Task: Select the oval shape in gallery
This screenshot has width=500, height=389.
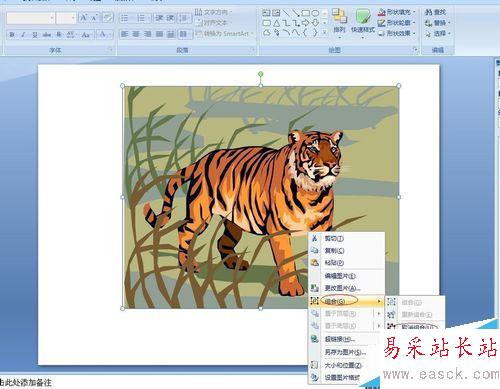Action: coord(315,13)
